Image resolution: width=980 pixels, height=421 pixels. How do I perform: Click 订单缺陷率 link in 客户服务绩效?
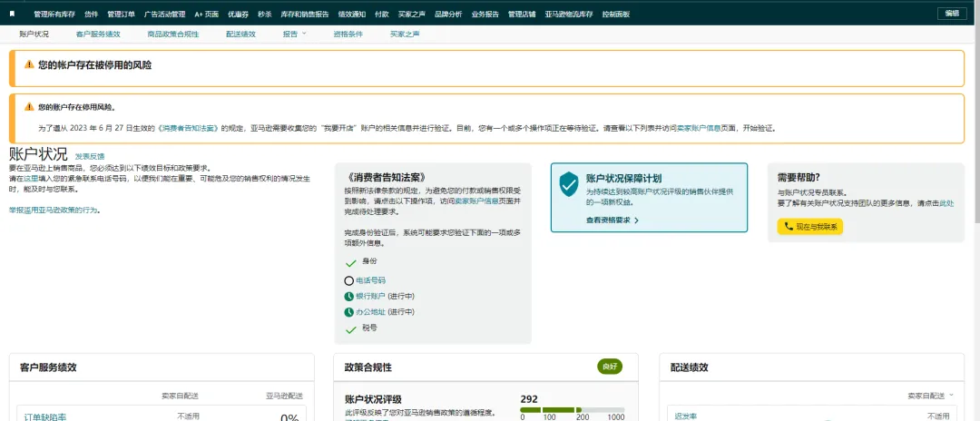[45, 416]
